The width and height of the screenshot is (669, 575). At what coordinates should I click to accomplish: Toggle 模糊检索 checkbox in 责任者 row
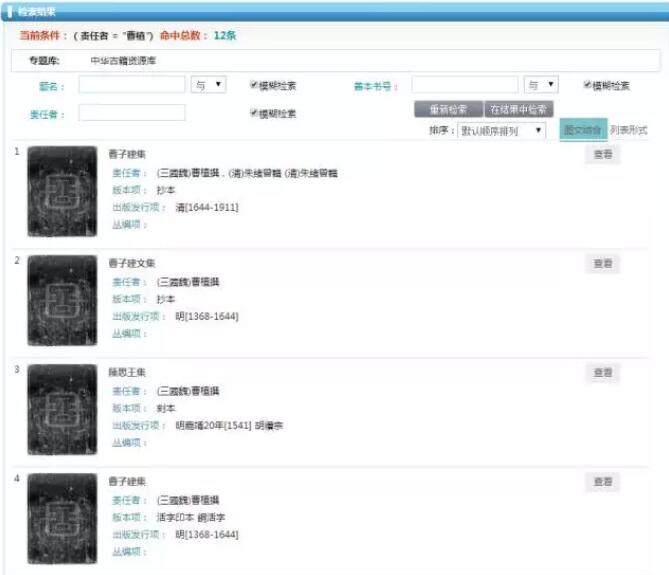click(254, 114)
